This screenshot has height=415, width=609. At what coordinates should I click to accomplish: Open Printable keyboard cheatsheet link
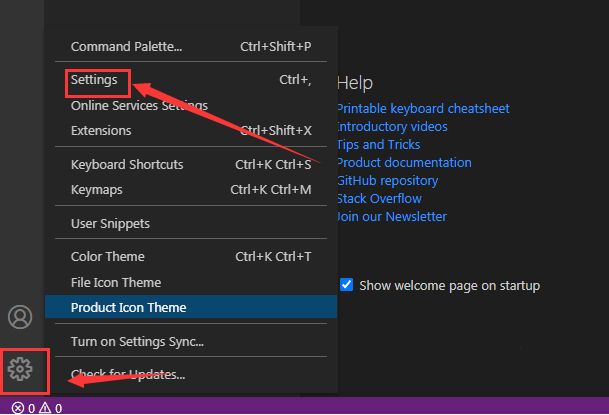click(x=423, y=108)
